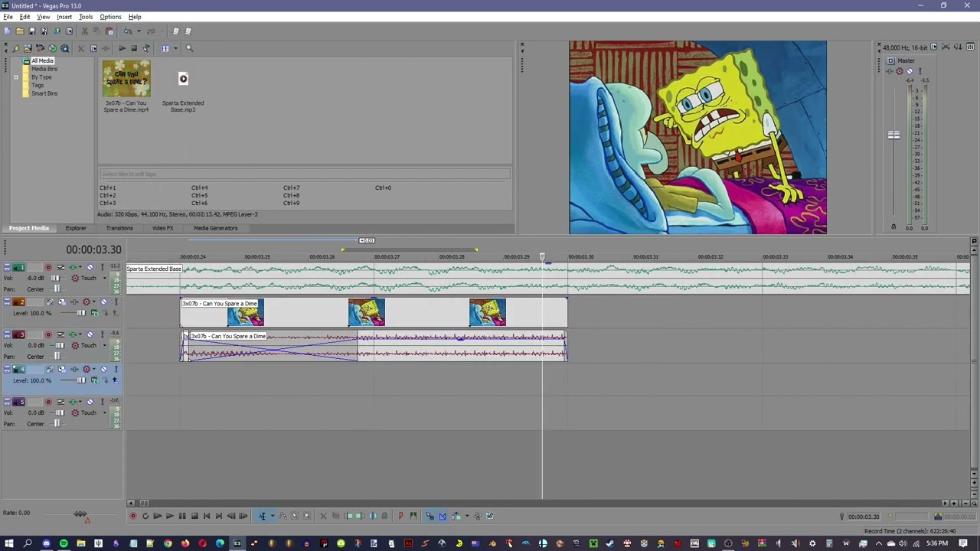This screenshot has width=980, height=551.
Task: Open the Windows Start menu
Action: point(9,543)
